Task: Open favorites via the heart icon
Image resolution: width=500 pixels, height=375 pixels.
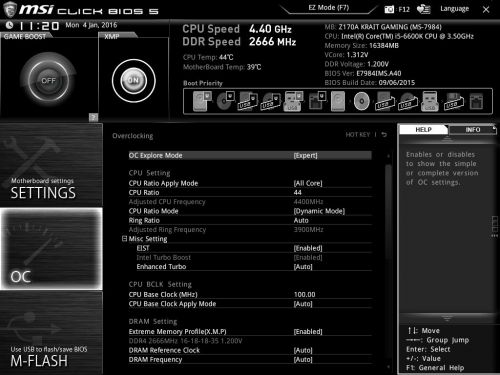Action: tap(423, 9)
